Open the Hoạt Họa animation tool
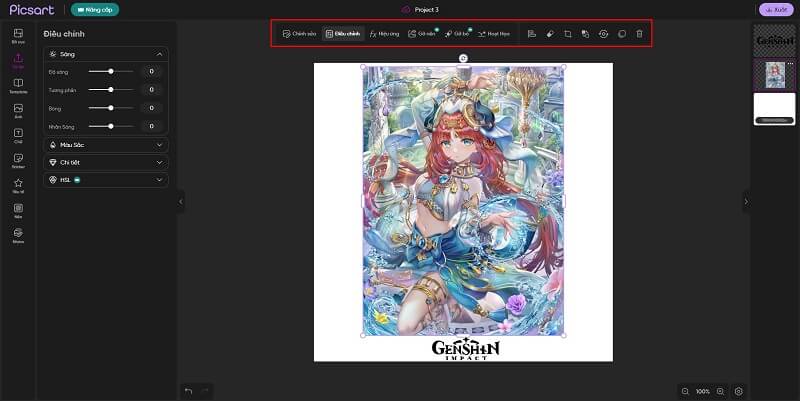The height and width of the screenshot is (401, 800). pyautogui.click(x=494, y=34)
